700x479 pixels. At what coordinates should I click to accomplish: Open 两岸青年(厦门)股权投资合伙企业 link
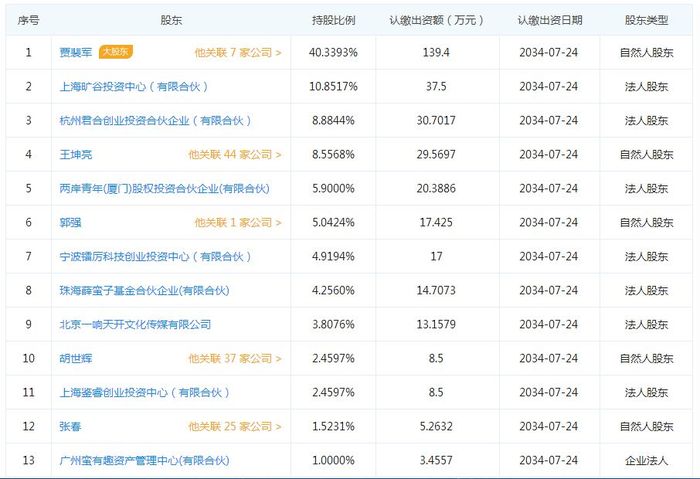164,188
